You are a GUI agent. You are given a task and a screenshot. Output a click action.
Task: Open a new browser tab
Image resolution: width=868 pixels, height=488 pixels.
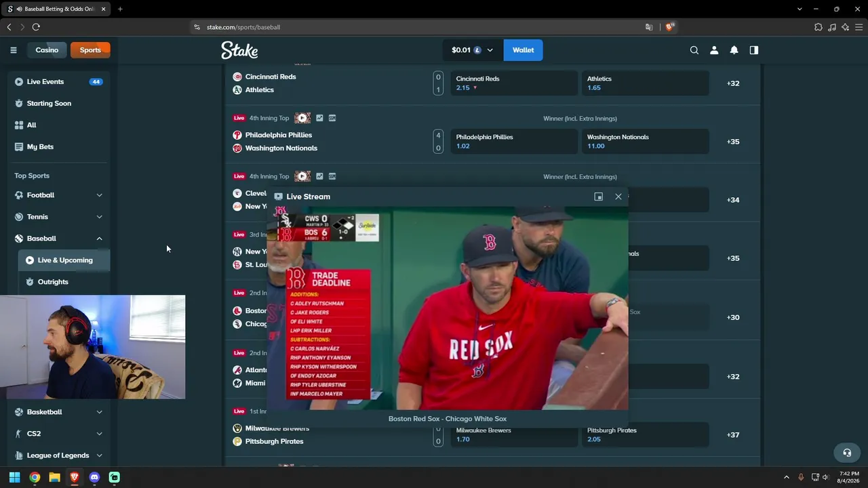(120, 9)
